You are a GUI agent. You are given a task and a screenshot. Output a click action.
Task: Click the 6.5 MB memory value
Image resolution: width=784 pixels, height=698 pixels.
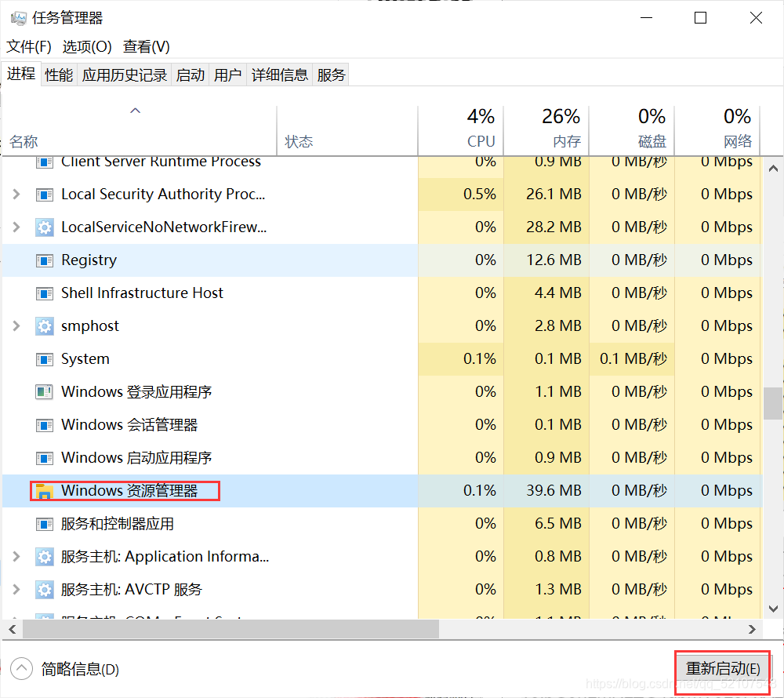coord(558,524)
